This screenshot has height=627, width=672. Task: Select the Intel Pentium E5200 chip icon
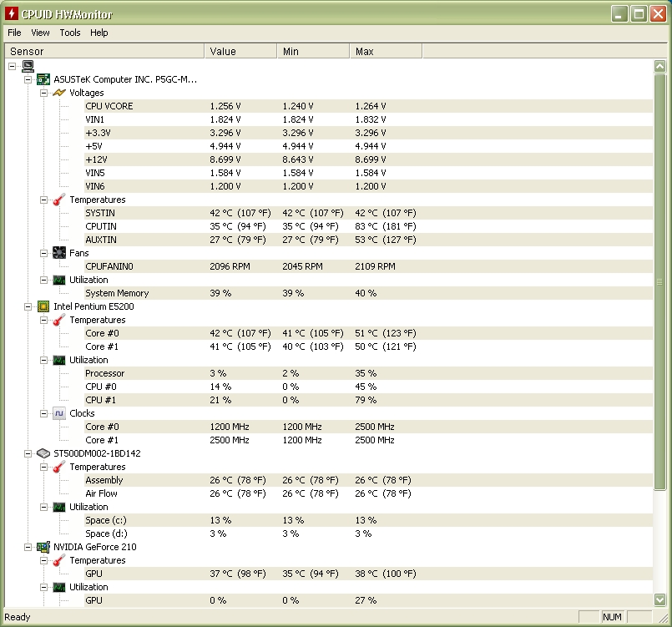click(43, 306)
